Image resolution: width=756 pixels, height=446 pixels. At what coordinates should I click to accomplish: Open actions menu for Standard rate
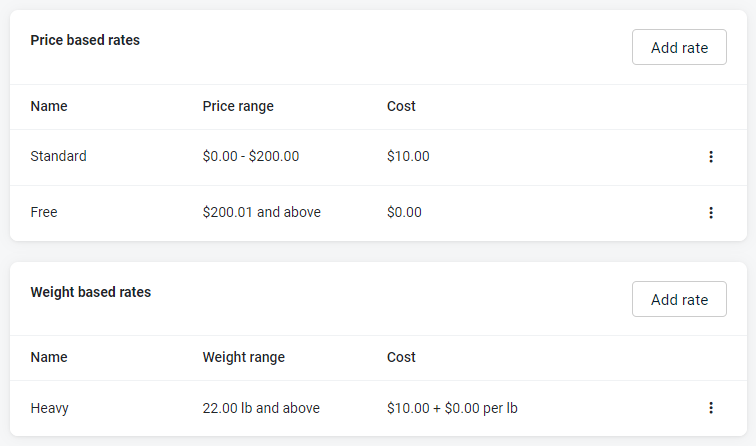[711, 156]
